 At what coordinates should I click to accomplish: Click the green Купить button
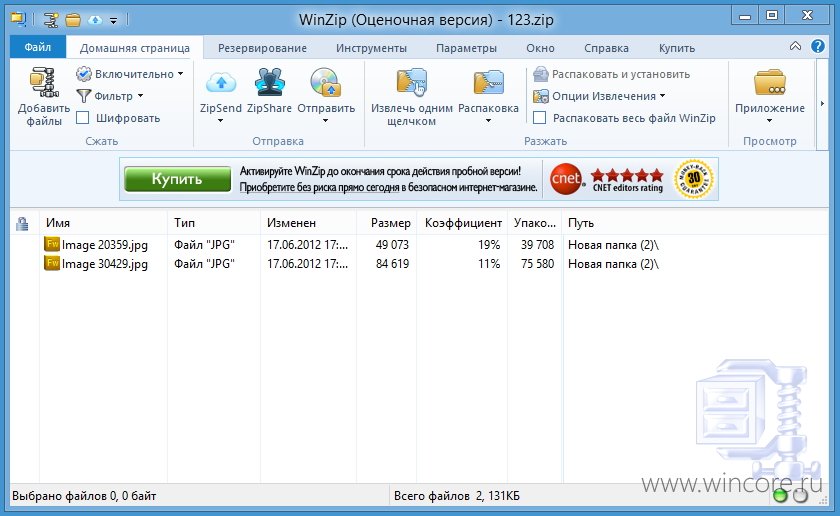(177, 179)
